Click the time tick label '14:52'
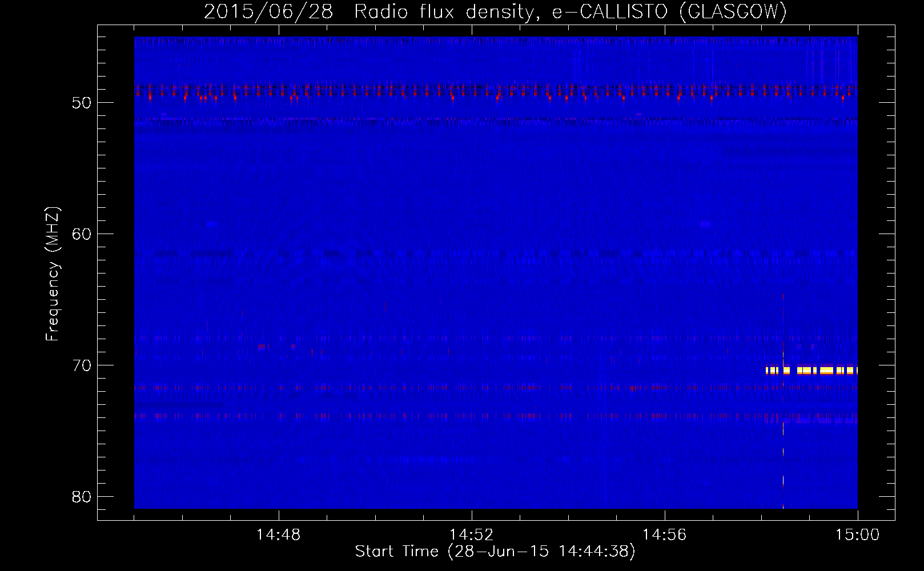The width and height of the screenshot is (924, 571). tap(472, 535)
